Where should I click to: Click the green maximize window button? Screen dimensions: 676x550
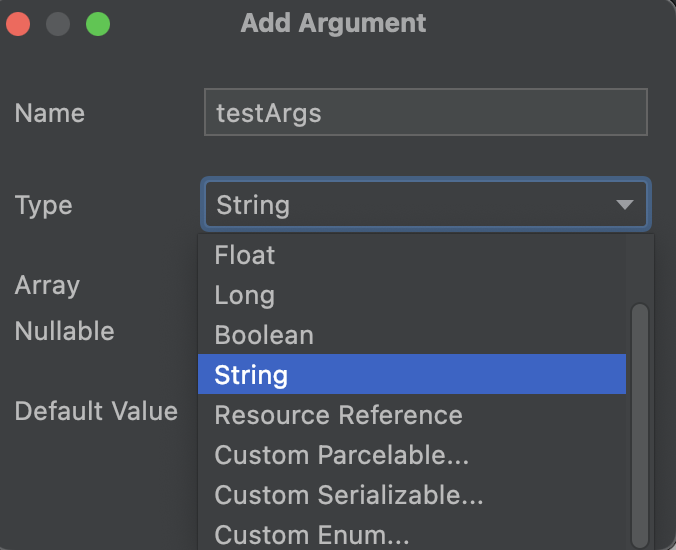(97, 23)
